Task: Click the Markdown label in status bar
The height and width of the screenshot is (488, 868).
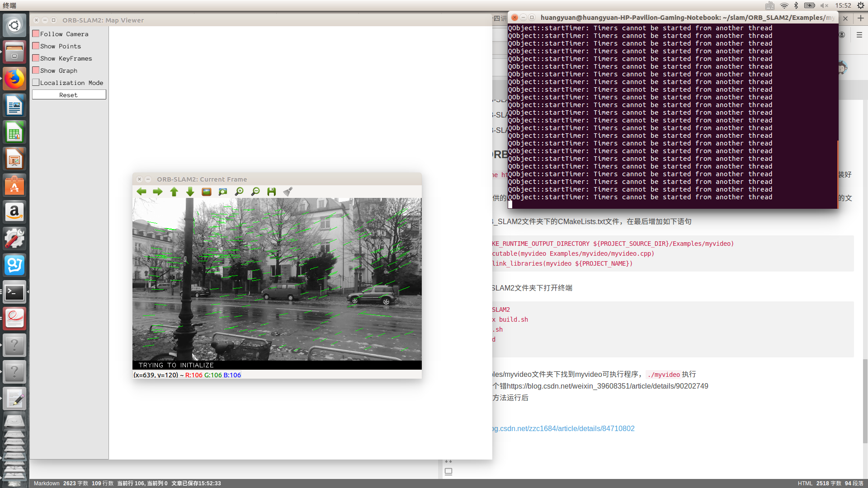Action: [47, 483]
